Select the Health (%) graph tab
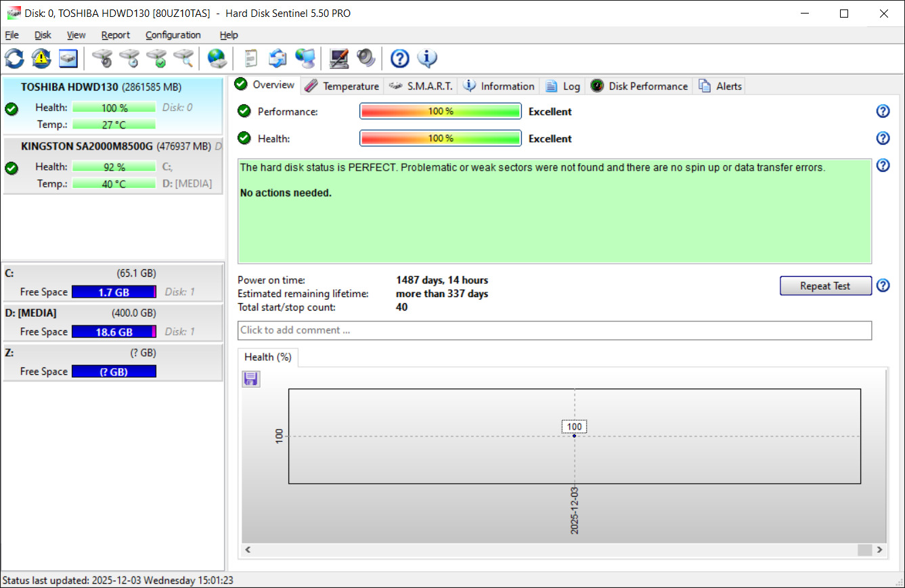The height and width of the screenshot is (588, 905). [x=268, y=357]
